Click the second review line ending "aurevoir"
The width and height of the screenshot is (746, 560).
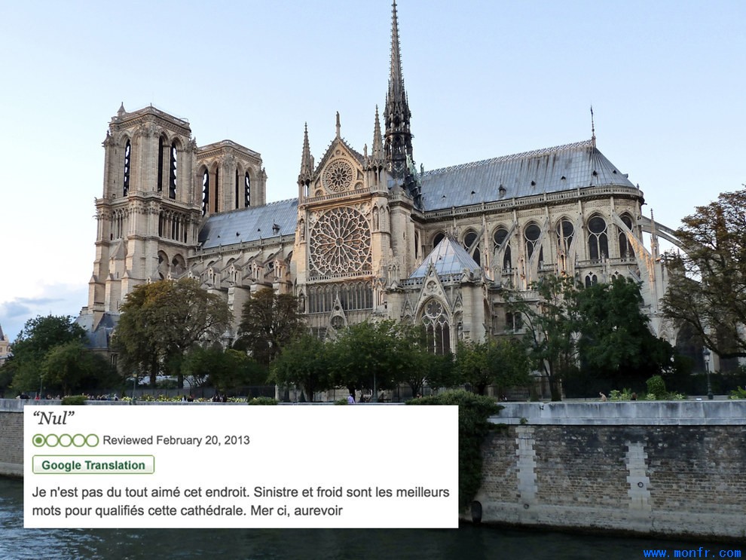click(188, 511)
